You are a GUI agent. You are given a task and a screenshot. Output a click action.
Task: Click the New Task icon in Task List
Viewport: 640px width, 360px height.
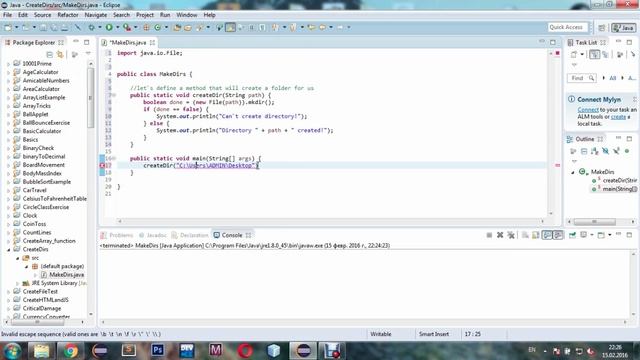coord(574,54)
